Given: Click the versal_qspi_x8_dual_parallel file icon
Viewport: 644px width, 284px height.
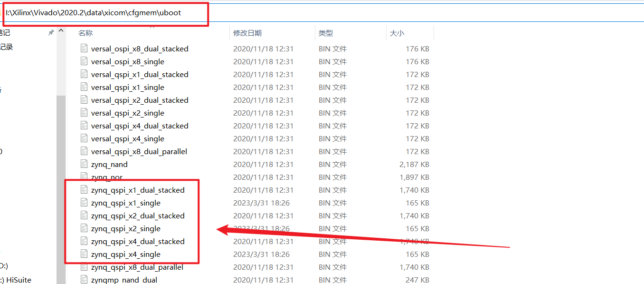Looking at the screenshot, I should [x=84, y=151].
